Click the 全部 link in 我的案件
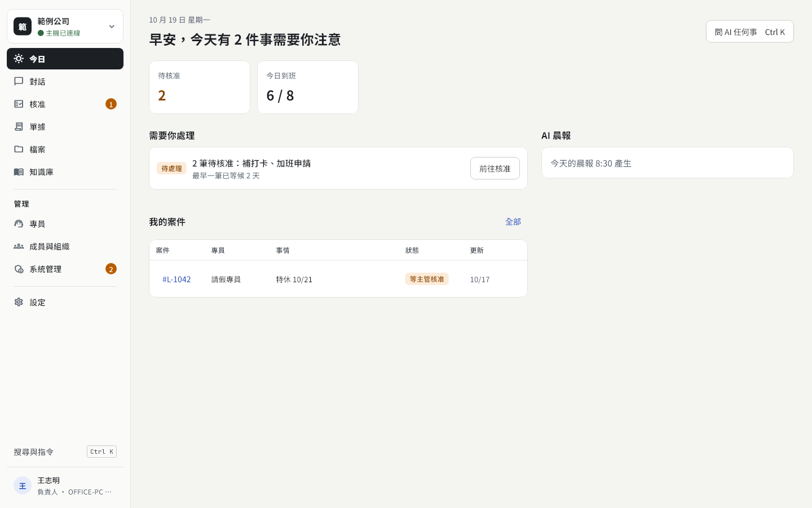The width and height of the screenshot is (812, 508). point(513,222)
